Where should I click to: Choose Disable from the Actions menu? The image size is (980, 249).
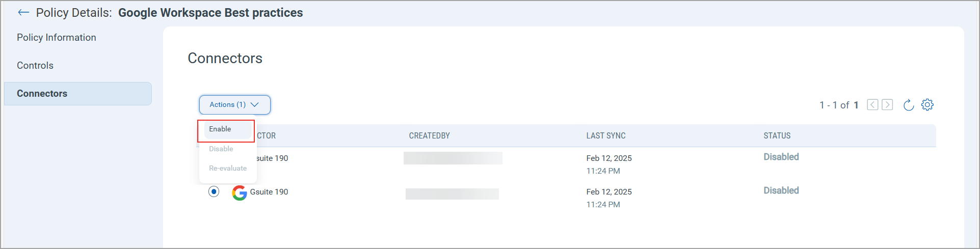[x=221, y=149]
